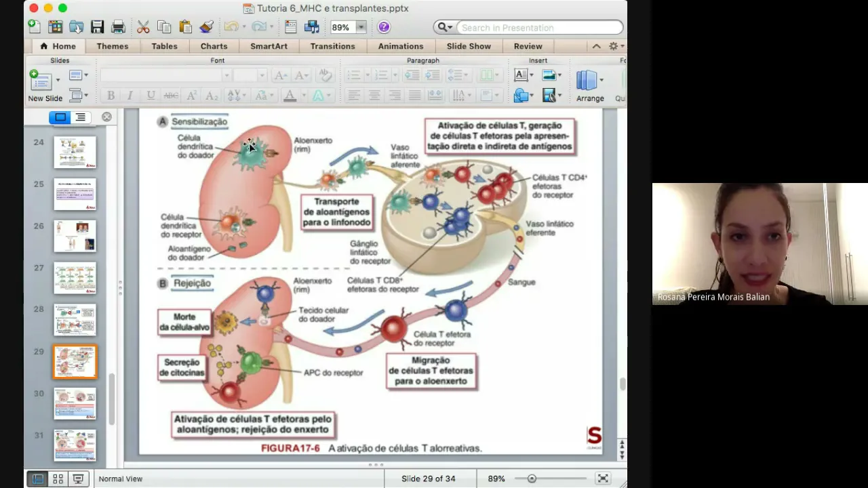Screen dimensions: 868x488
Task: Clear text formatting icon
Action: [x=325, y=75]
